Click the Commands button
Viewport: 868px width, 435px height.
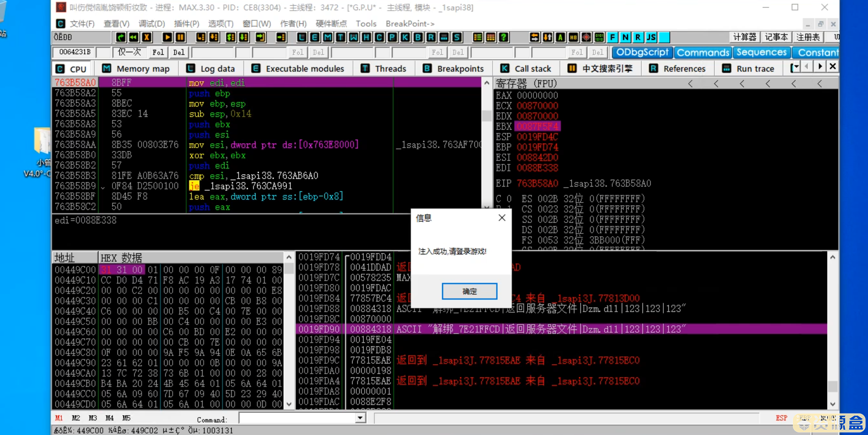tap(703, 52)
